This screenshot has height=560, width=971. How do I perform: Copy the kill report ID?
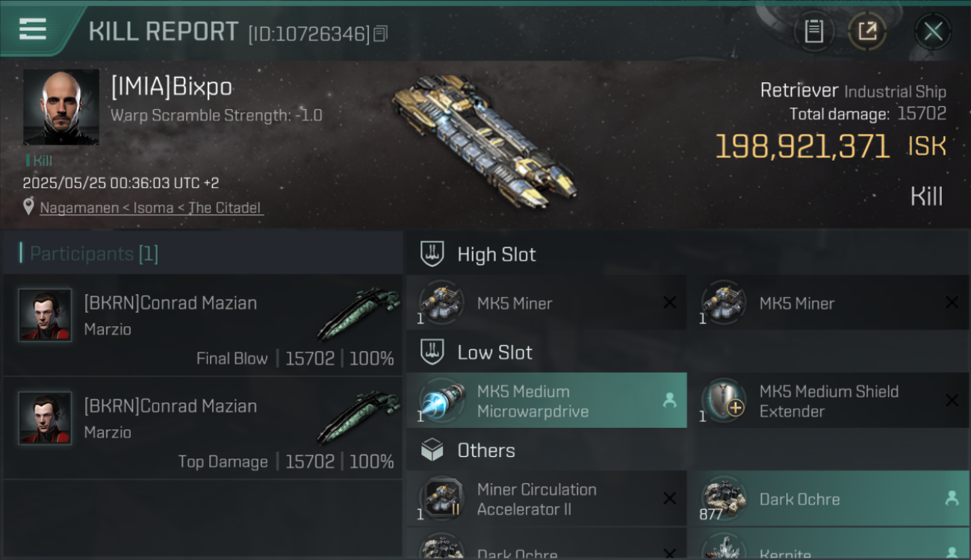point(380,34)
